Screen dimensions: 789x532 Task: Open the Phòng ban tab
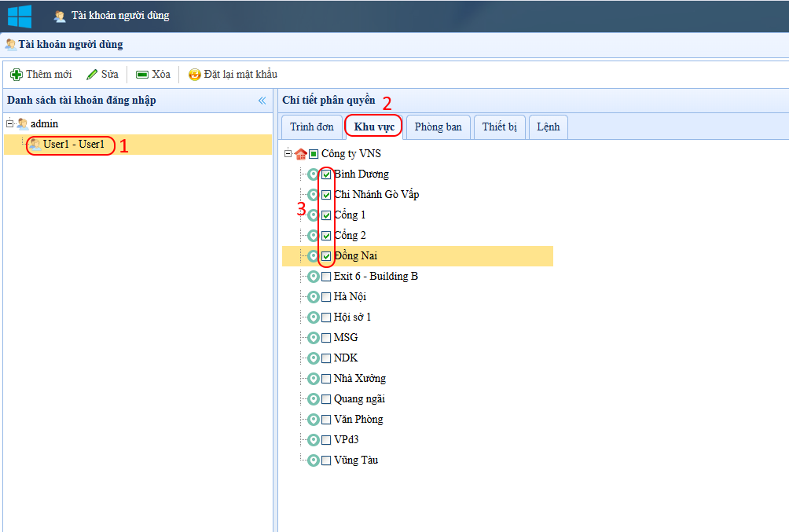pyautogui.click(x=438, y=127)
